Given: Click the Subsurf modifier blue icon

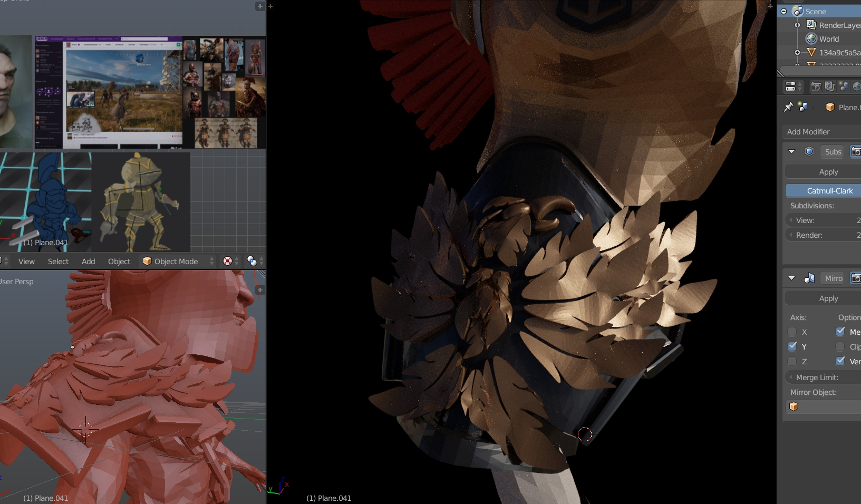Looking at the screenshot, I should point(809,151).
